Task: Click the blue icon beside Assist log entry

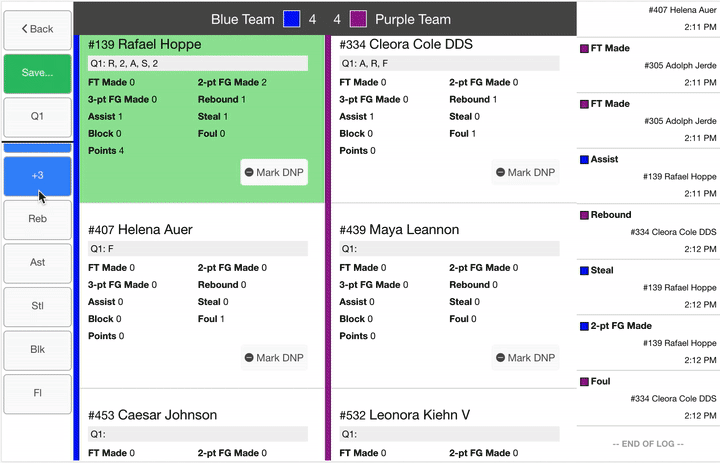Action: click(x=584, y=159)
